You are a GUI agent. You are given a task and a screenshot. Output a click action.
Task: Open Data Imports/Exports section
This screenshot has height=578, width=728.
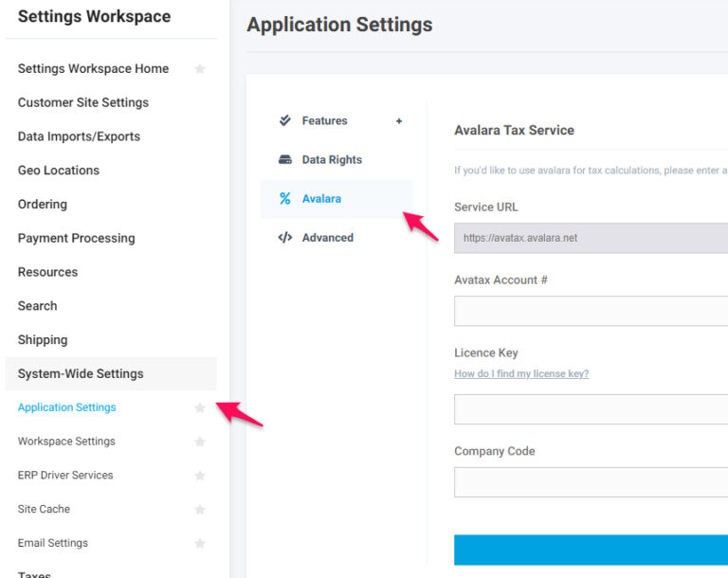click(x=79, y=136)
